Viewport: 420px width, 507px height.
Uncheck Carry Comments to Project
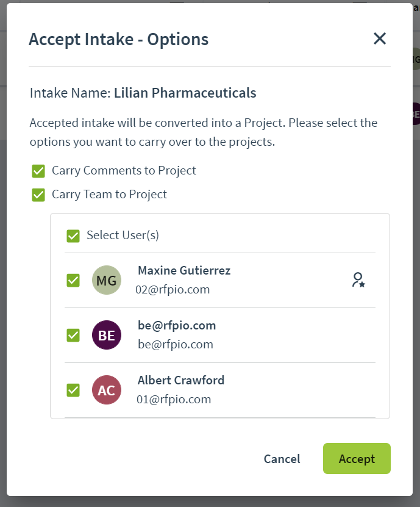click(x=38, y=171)
